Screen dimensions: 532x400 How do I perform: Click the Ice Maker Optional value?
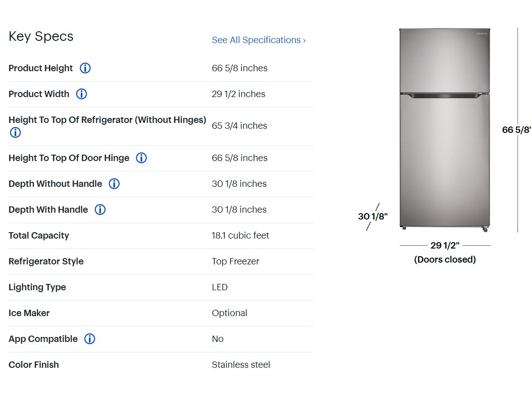click(229, 313)
